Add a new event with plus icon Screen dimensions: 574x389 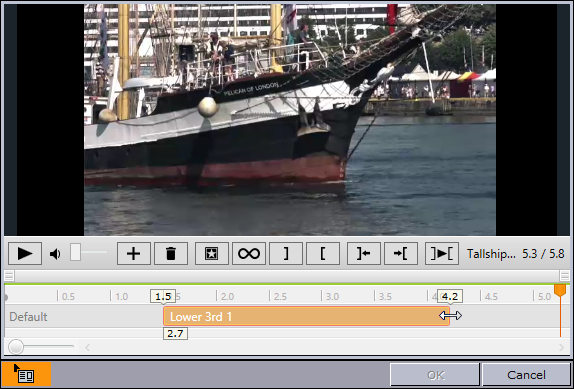click(x=134, y=253)
